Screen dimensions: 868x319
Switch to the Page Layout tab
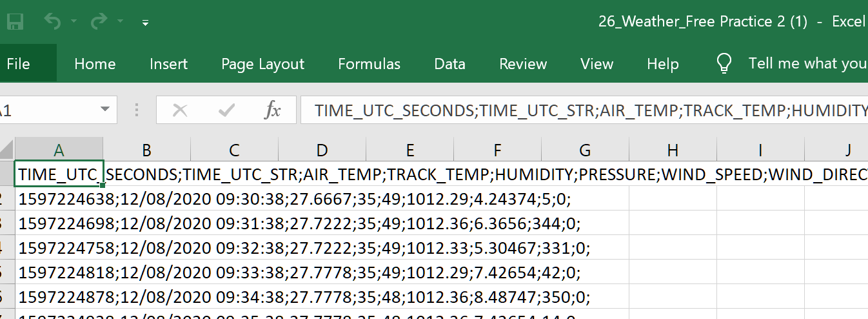[262, 64]
